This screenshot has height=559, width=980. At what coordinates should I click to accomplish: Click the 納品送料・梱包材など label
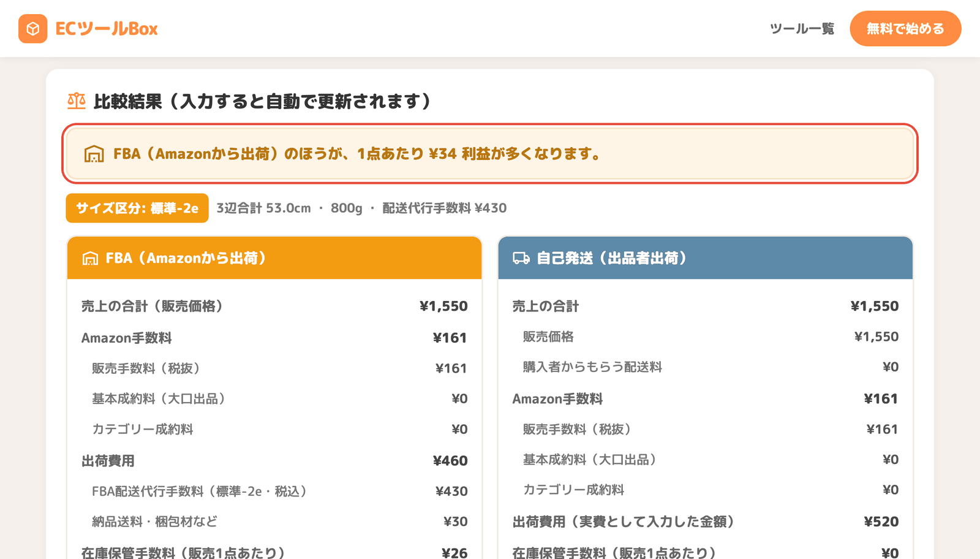tap(155, 522)
